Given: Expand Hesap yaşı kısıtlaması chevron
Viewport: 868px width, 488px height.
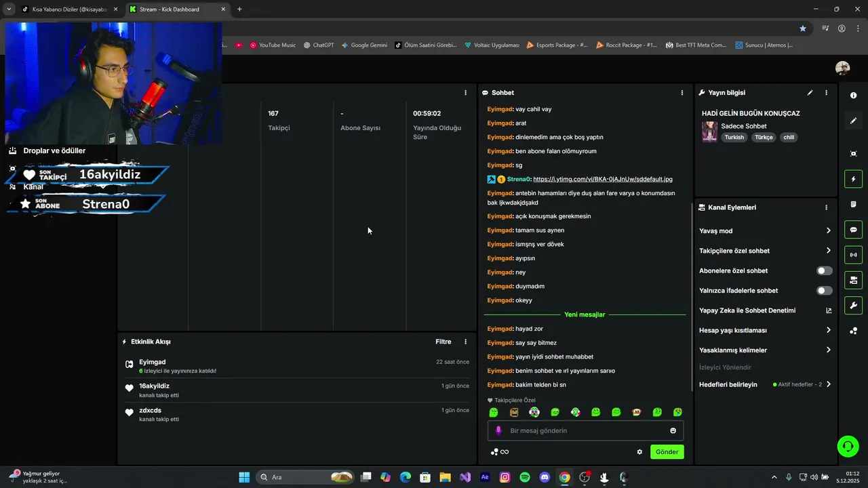Looking at the screenshot, I should click(x=828, y=330).
